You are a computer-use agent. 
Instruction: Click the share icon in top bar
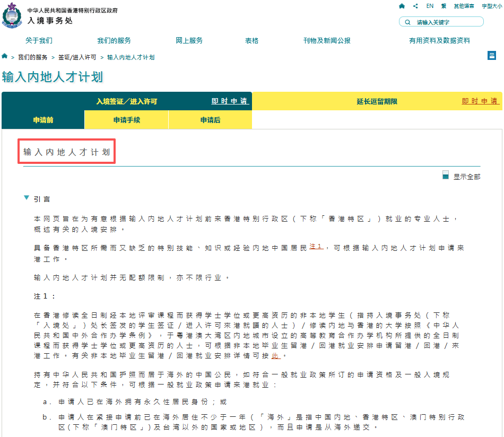[x=415, y=6]
